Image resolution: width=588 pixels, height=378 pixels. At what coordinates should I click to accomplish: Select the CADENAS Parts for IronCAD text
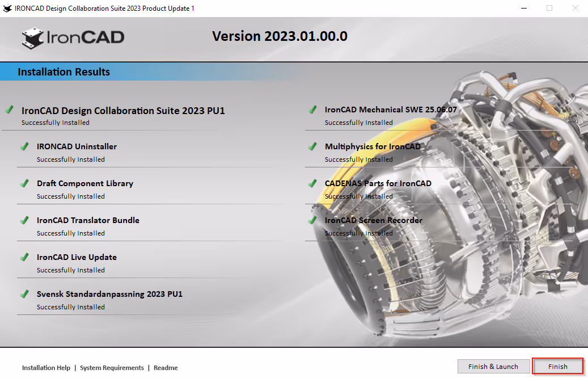point(378,183)
